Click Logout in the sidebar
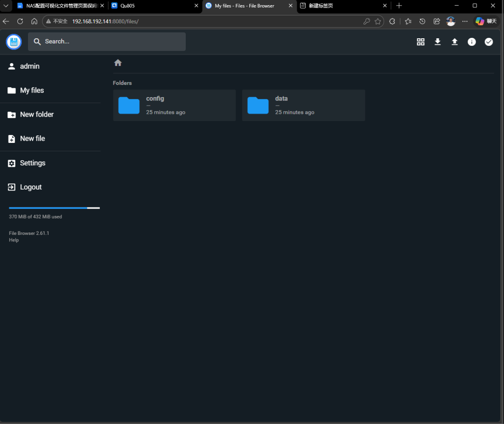This screenshot has width=504, height=424. pos(29,187)
